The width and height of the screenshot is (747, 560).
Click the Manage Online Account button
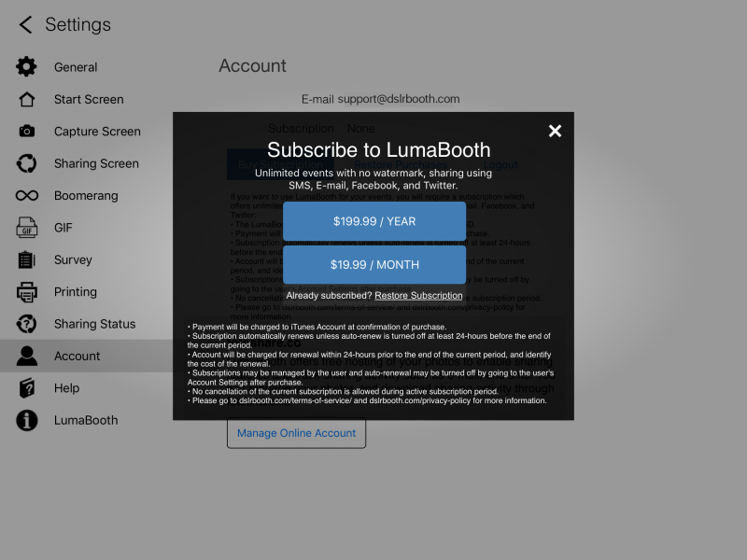(x=296, y=433)
